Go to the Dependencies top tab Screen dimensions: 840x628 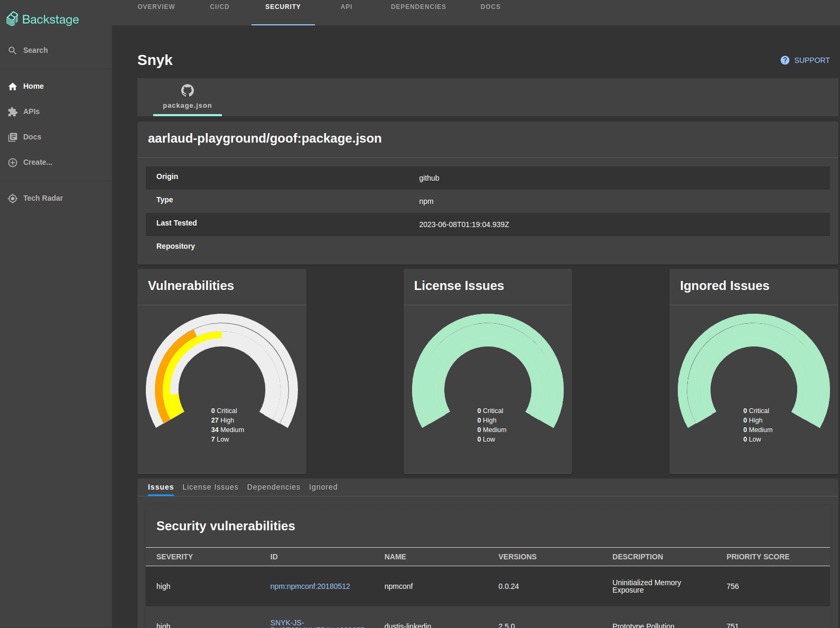pyautogui.click(x=418, y=7)
